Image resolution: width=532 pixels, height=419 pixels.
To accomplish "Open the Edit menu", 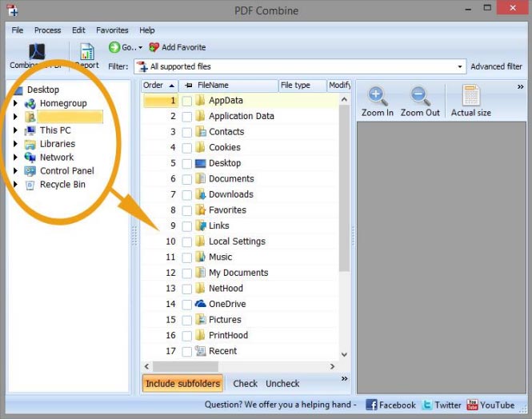I will [78, 30].
